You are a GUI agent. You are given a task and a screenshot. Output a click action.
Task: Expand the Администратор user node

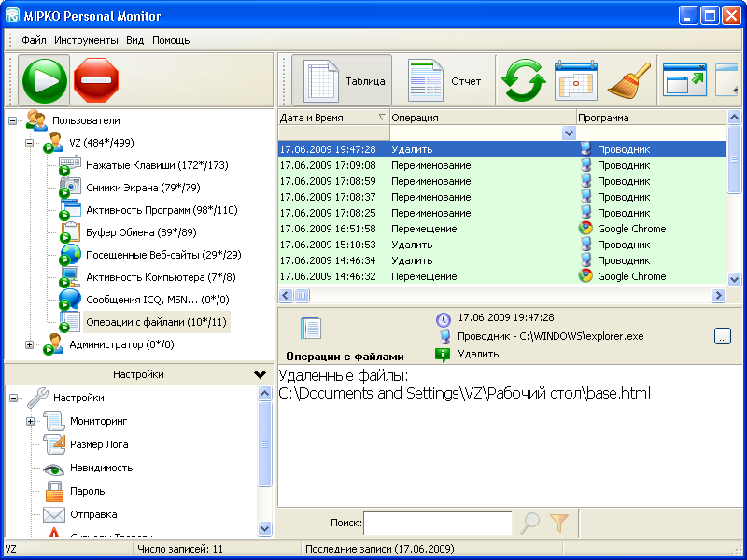(30, 344)
